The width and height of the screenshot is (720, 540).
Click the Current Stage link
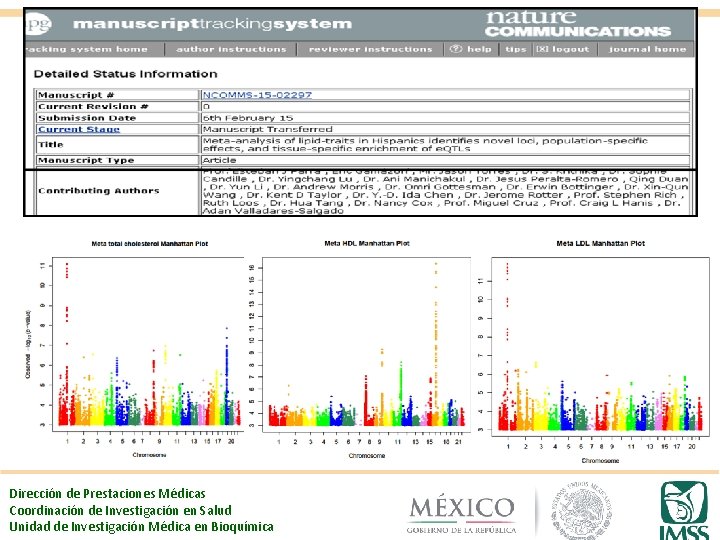pyautogui.click(x=79, y=129)
